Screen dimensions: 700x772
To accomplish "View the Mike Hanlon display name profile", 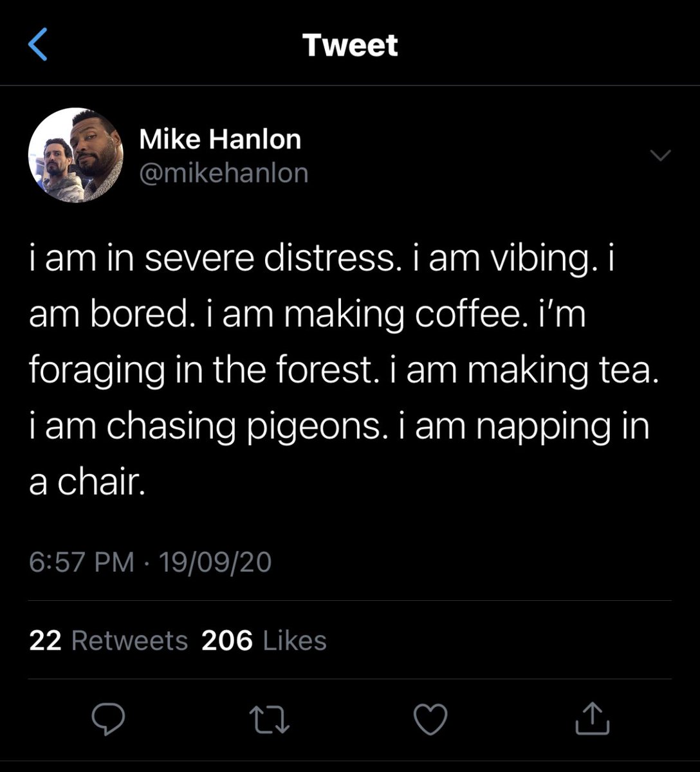I will [220, 140].
